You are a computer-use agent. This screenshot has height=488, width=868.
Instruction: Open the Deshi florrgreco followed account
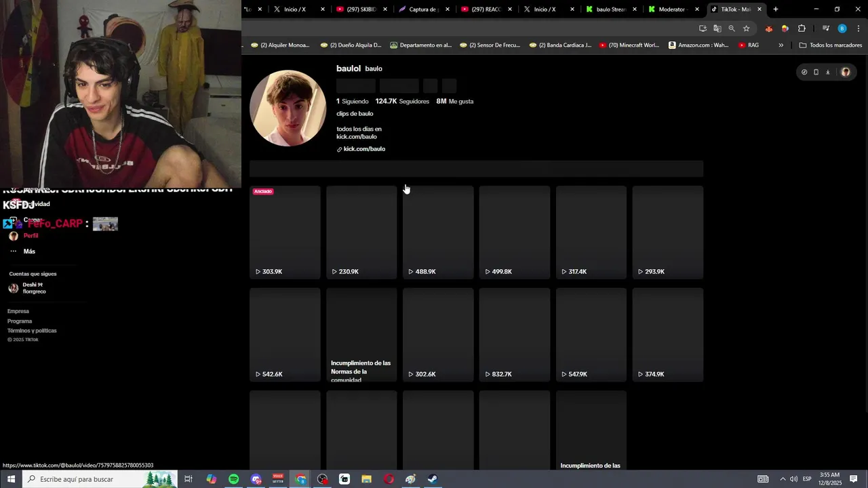point(27,288)
